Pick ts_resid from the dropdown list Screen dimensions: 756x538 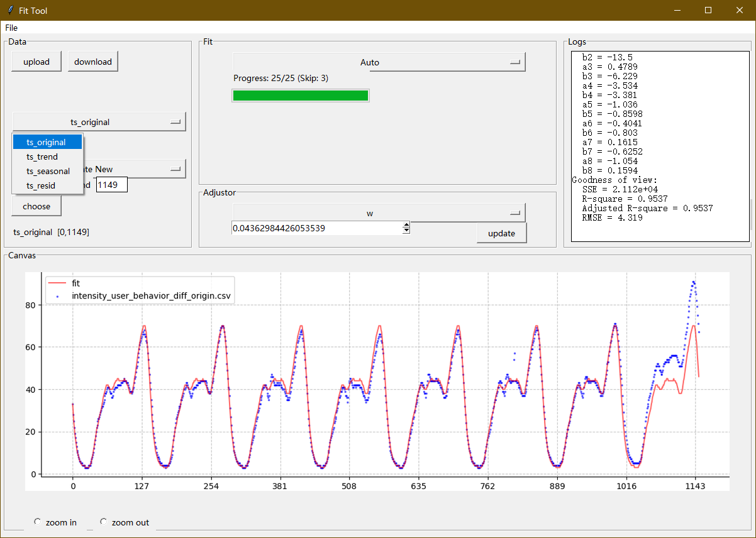pos(47,185)
